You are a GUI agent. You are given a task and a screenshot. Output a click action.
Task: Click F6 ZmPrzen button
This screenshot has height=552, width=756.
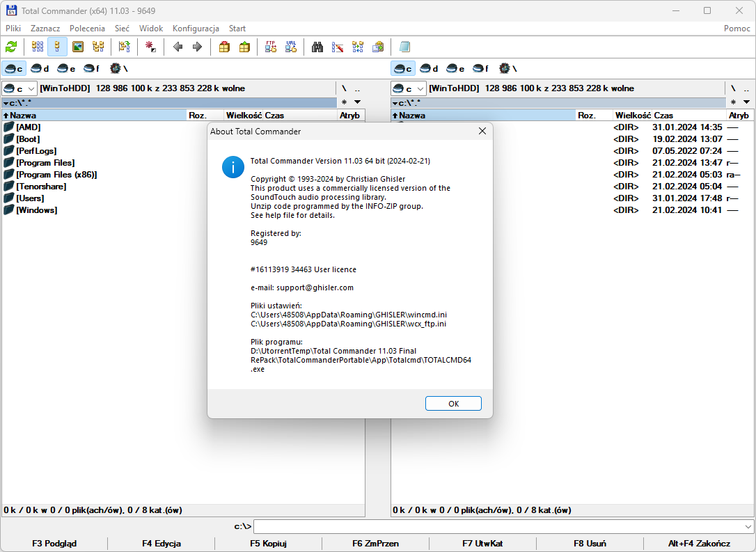(376, 544)
